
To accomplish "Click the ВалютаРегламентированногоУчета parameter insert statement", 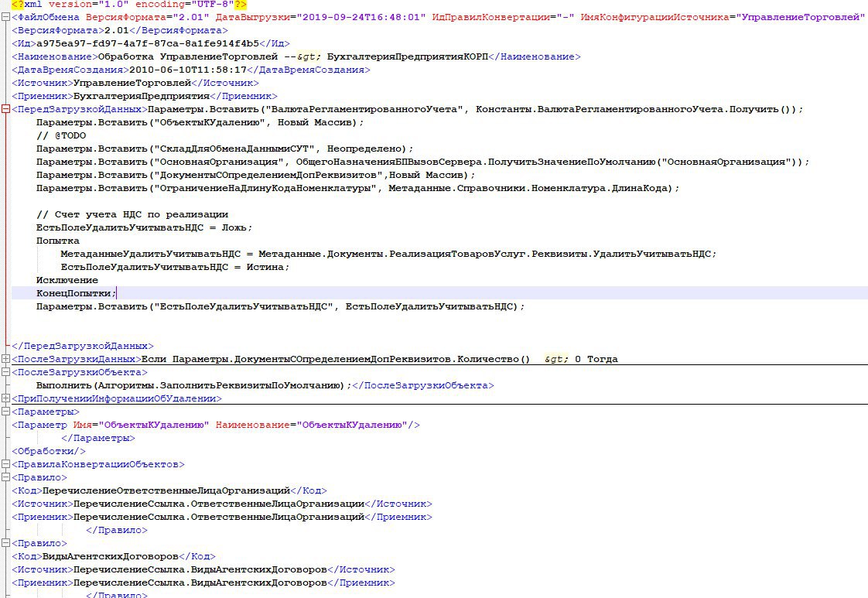I will [x=476, y=109].
